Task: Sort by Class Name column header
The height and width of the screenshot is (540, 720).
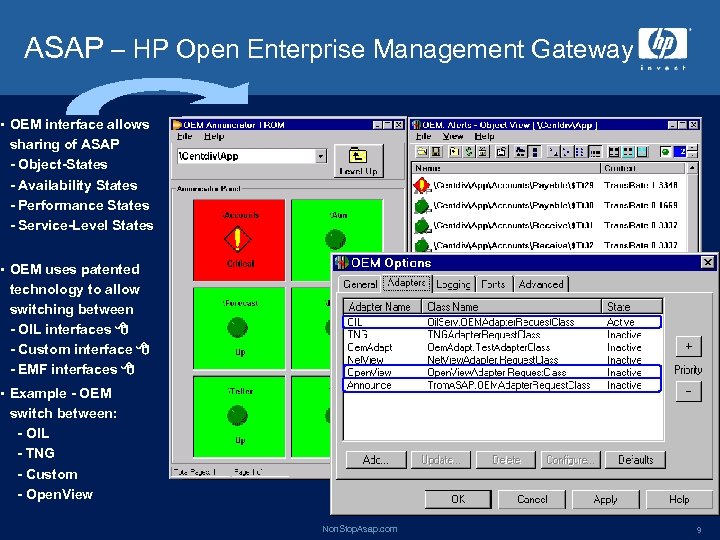Action: pyautogui.click(x=512, y=306)
